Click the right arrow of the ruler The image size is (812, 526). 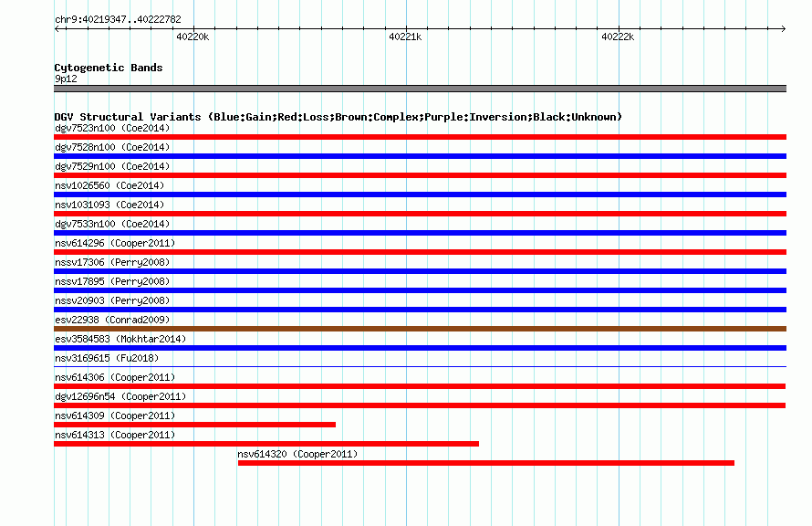783,28
